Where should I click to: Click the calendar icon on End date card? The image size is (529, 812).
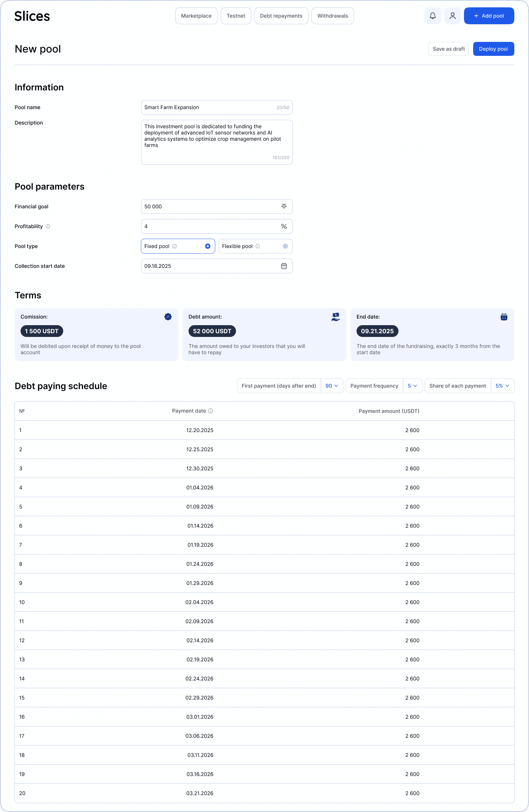(x=504, y=317)
